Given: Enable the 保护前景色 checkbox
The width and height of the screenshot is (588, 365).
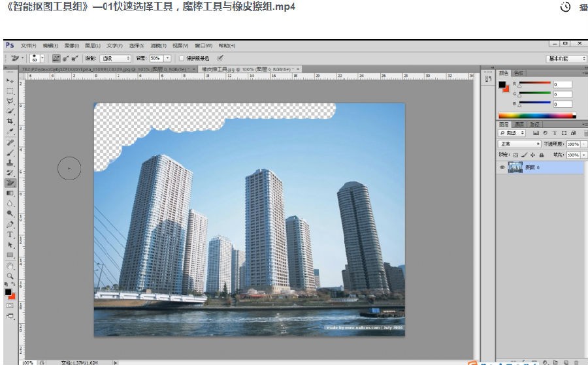Looking at the screenshot, I should (182, 59).
